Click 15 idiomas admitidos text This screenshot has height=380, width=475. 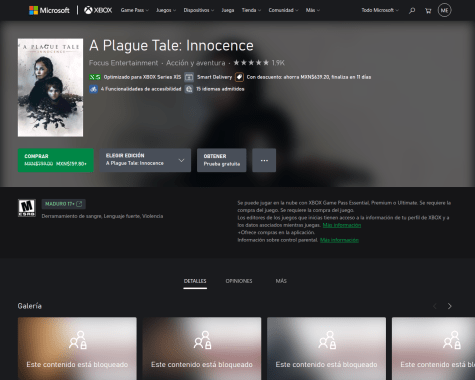pyautogui.click(x=220, y=89)
